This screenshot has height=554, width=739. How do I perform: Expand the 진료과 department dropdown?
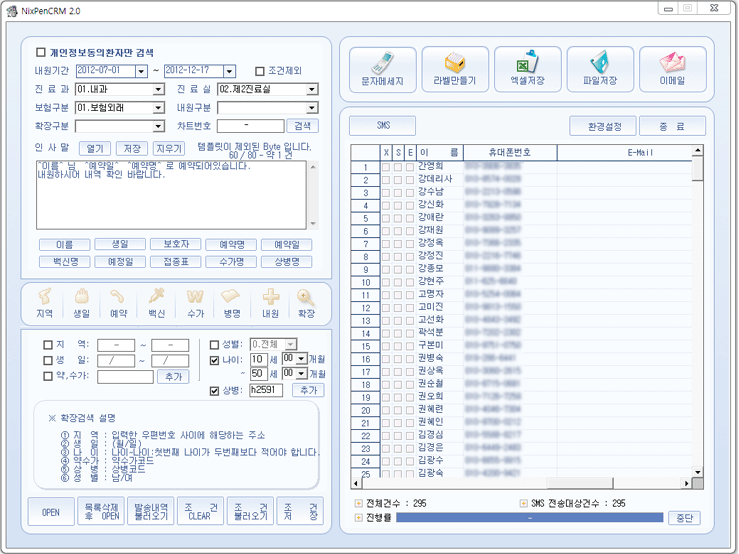pyautogui.click(x=158, y=90)
